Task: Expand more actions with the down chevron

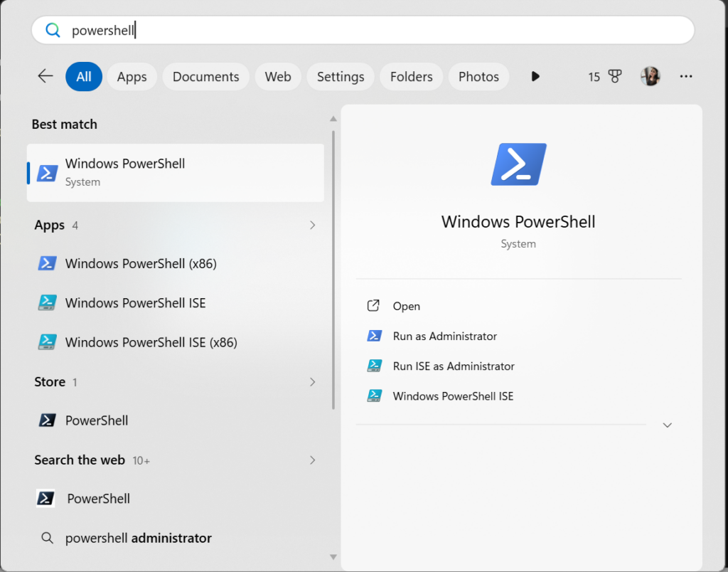Action: (x=667, y=425)
